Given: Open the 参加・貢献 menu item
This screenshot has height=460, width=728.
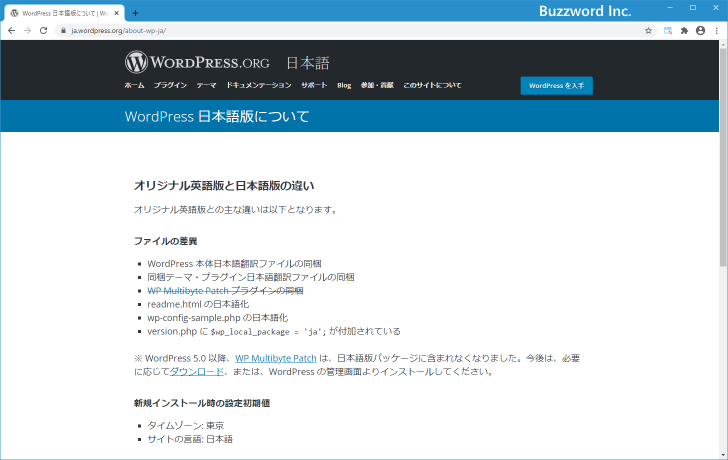Looking at the screenshot, I should point(377,85).
